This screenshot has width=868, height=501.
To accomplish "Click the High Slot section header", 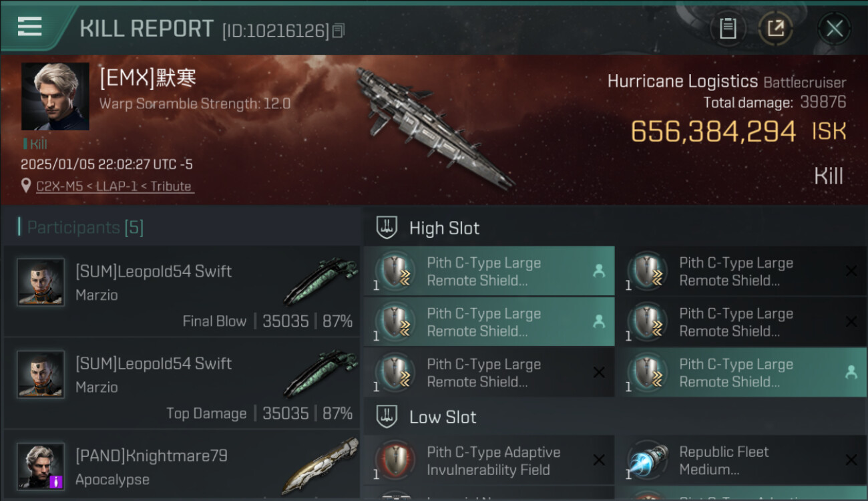I will (x=444, y=228).
